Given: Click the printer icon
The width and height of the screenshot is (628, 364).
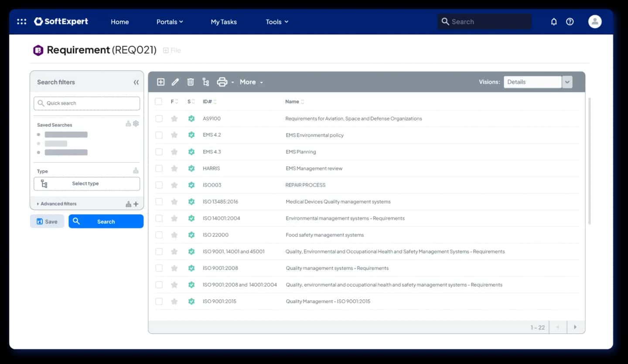Looking at the screenshot, I should pyautogui.click(x=222, y=82).
